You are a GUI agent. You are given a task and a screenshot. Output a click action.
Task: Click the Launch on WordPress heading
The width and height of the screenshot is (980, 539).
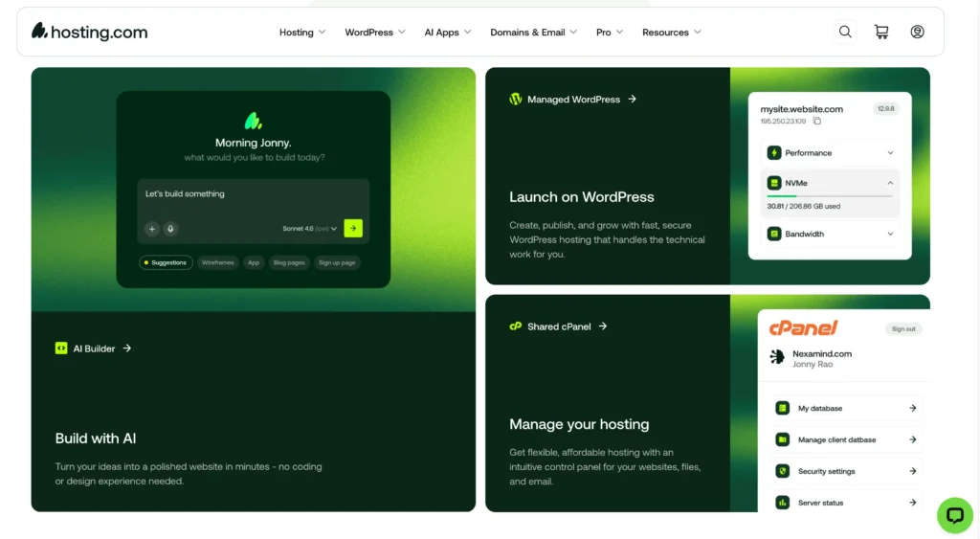coord(581,197)
